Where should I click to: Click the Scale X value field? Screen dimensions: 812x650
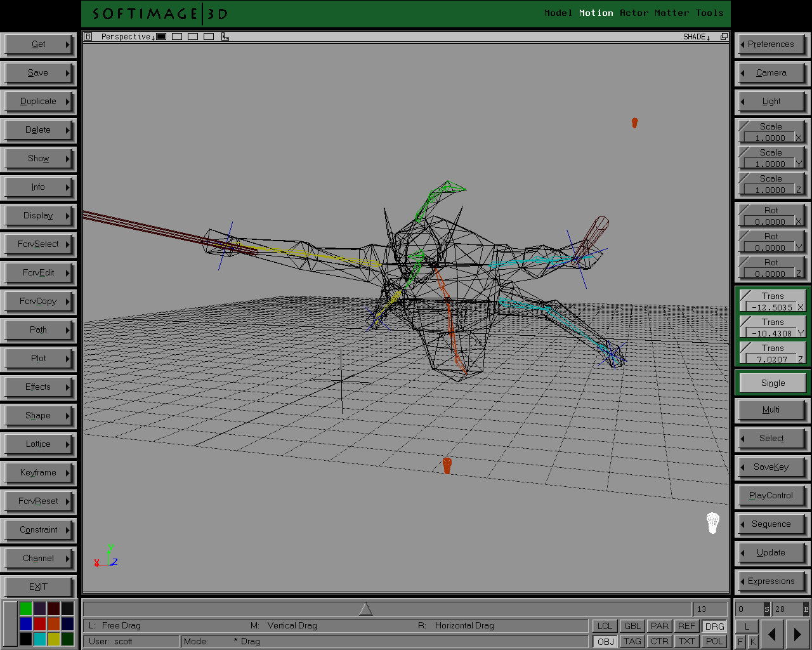pyautogui.click(x=769, y=138)
